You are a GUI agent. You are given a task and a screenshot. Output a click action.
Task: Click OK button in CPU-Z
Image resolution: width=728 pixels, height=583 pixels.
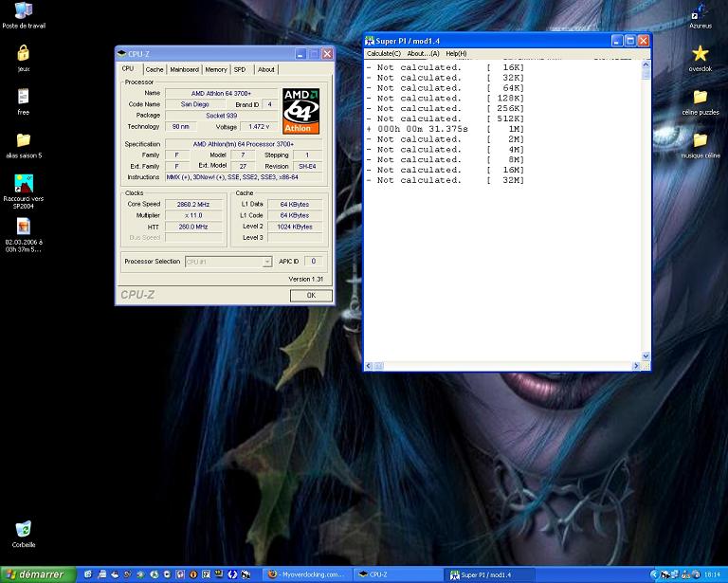point(311,295)
